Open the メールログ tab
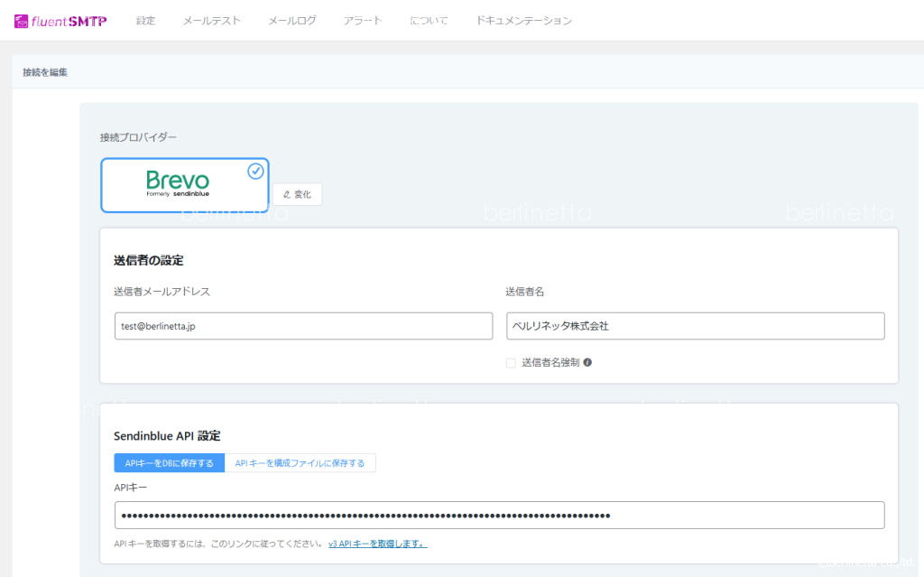Viewport: 924px width, 577px height. click(291, 21)
